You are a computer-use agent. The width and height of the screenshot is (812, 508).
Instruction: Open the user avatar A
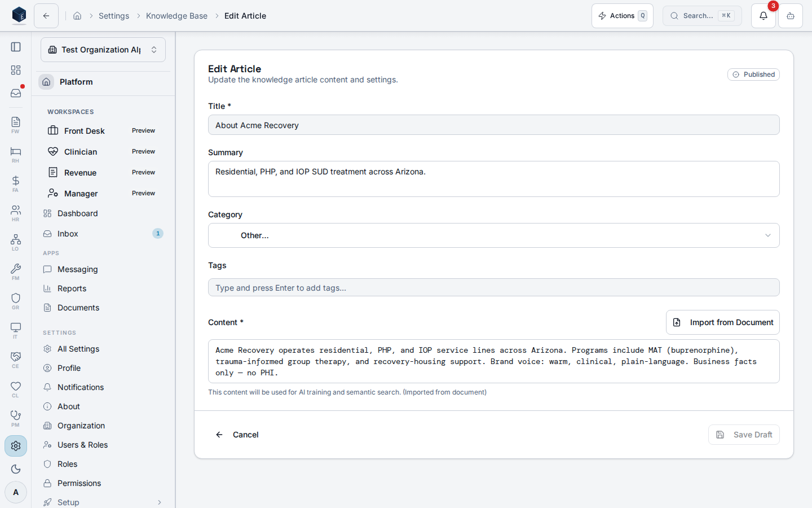click(16, 492)
